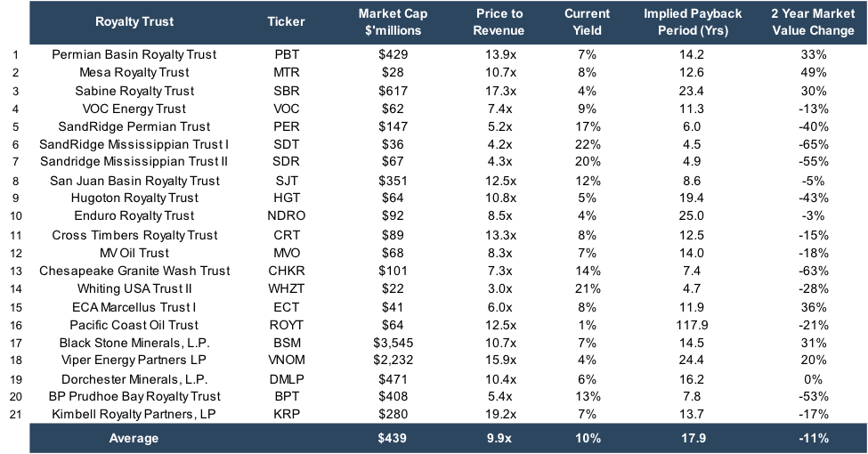Click the Average row label
This screenshot has width=868, height=454.
coord(134,438)
